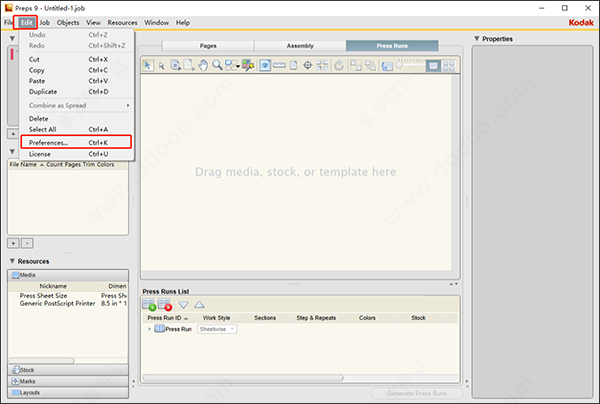Select the stacked-pages arrow tool in toolbar

click(176, 65)
